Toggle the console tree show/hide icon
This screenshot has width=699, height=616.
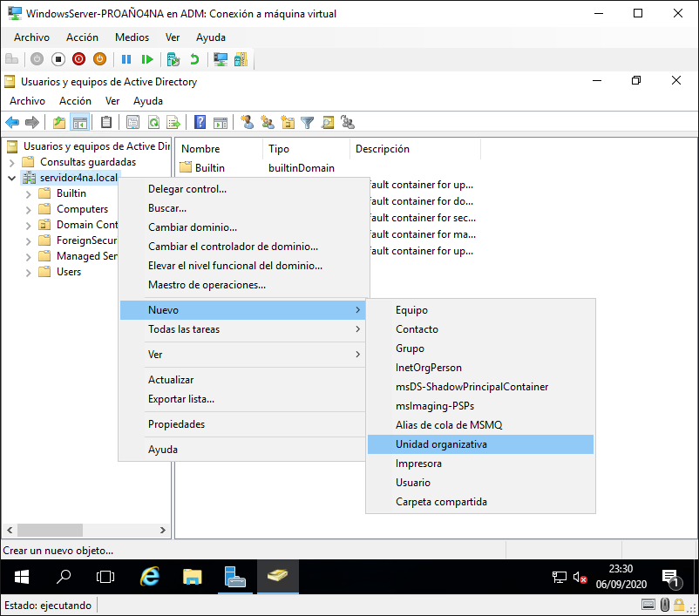(80, 122)
